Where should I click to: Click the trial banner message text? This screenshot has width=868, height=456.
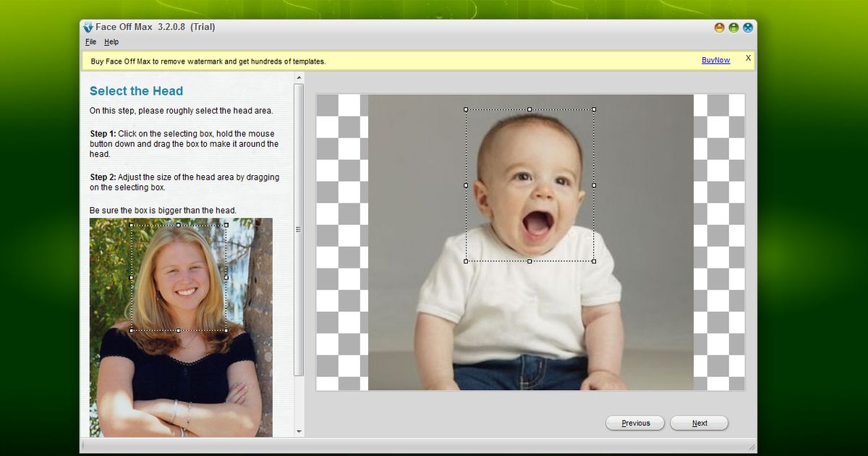(208, 62)
